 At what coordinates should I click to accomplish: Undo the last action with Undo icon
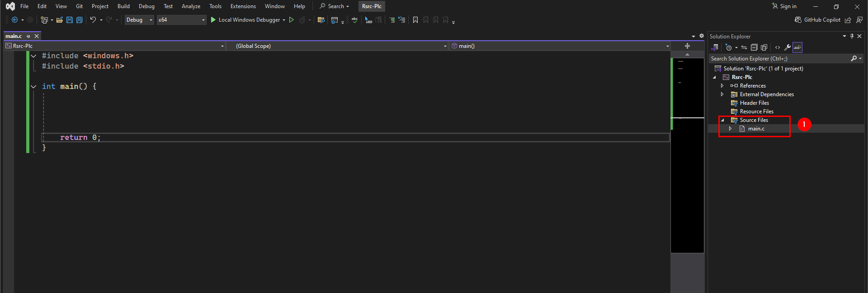[93, 20]
